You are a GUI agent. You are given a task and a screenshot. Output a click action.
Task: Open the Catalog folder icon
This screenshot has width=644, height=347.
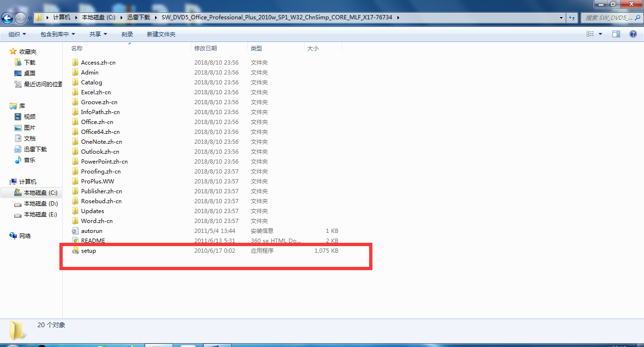[x=75, y=83]
